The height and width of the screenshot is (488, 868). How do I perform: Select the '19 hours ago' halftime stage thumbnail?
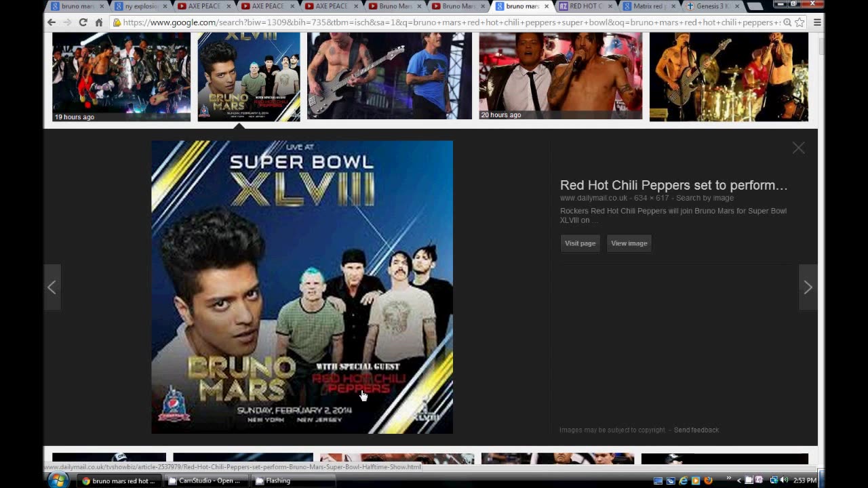pos(121,77)
